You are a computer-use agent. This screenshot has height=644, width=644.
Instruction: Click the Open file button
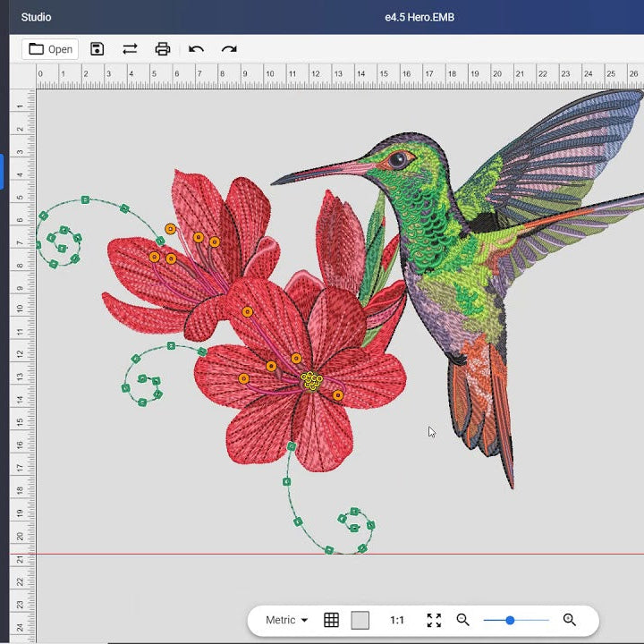[50, 49]
